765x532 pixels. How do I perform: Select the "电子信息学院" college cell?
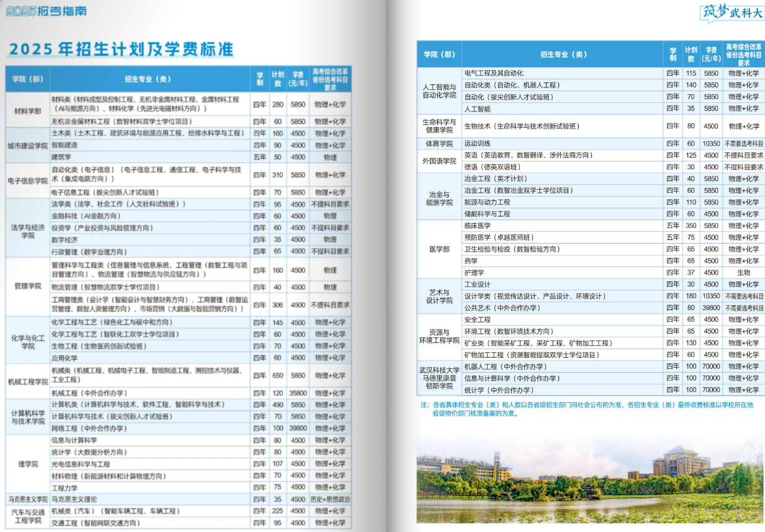(x=28, y=180)
